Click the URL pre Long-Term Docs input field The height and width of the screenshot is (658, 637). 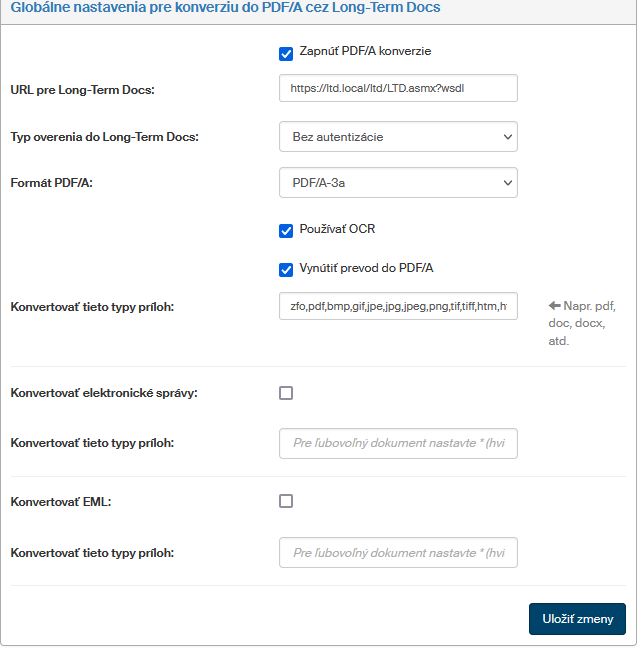pyautogui.click(x=398, y=88)
